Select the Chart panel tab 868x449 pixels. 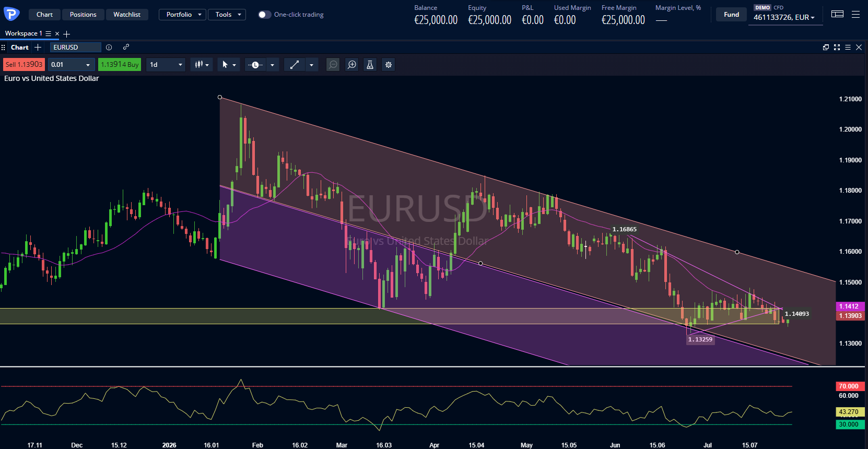click(x=20, y=47)
